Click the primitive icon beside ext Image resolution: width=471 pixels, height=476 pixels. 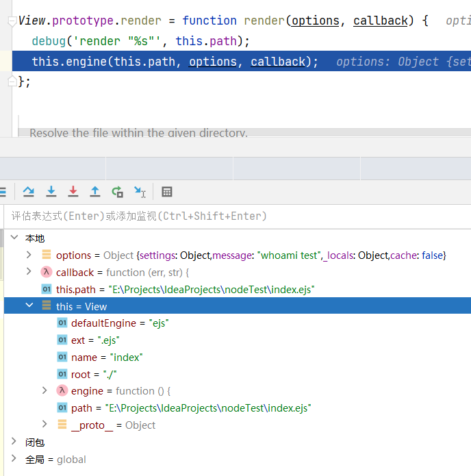62,340
